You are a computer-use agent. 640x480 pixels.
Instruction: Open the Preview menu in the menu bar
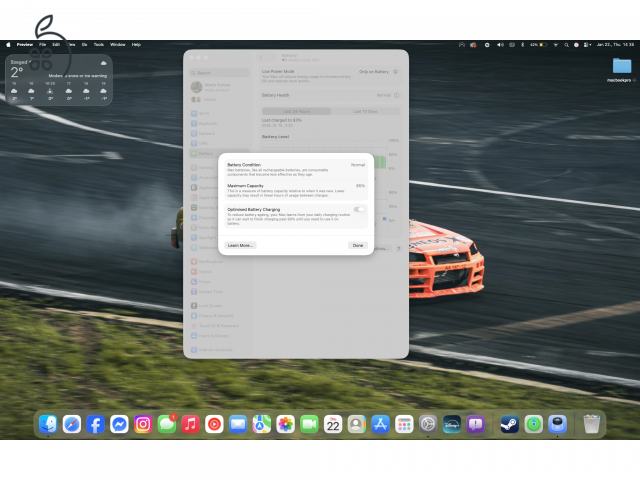tap(24, 44)
